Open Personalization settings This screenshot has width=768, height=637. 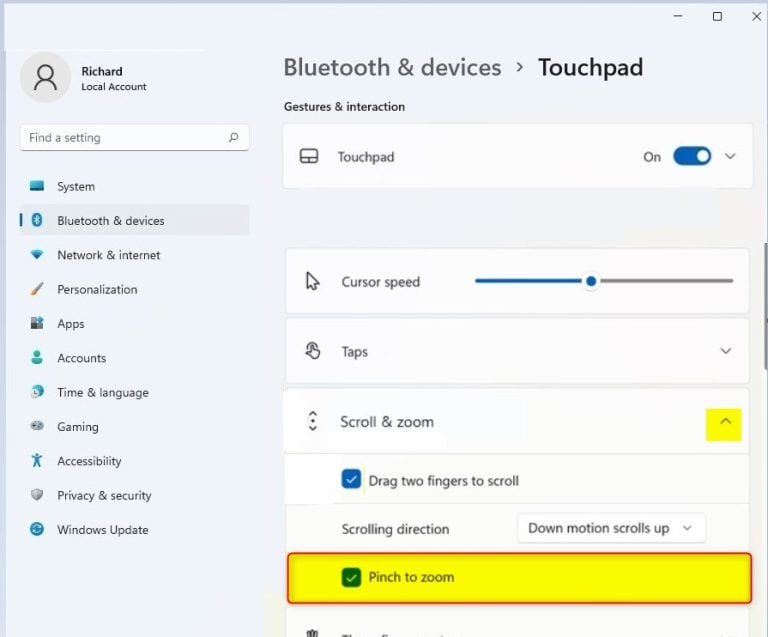(x=135, y=289)
